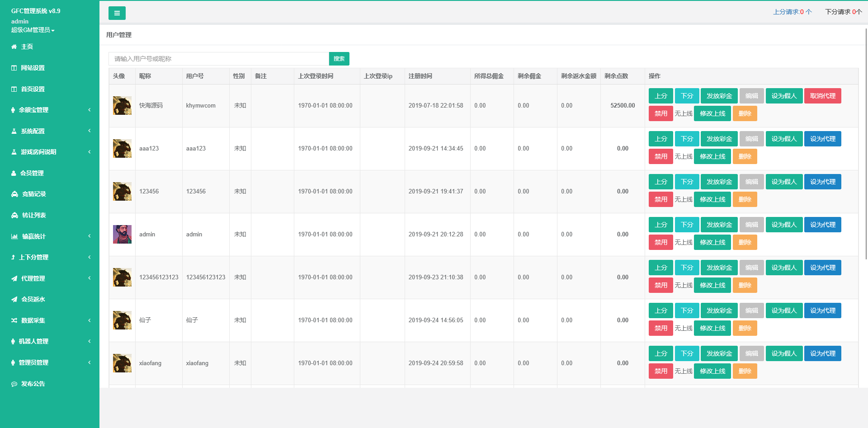Screen dimensions: 868x428
Task: Open the 超级GM管理员 dropdown
Action: (x=33, y=30)
